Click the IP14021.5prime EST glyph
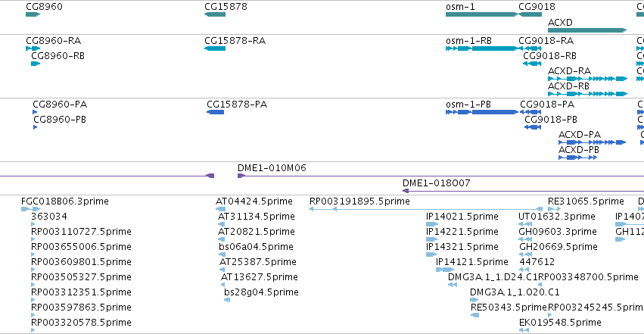 click(x=432, y=224)
